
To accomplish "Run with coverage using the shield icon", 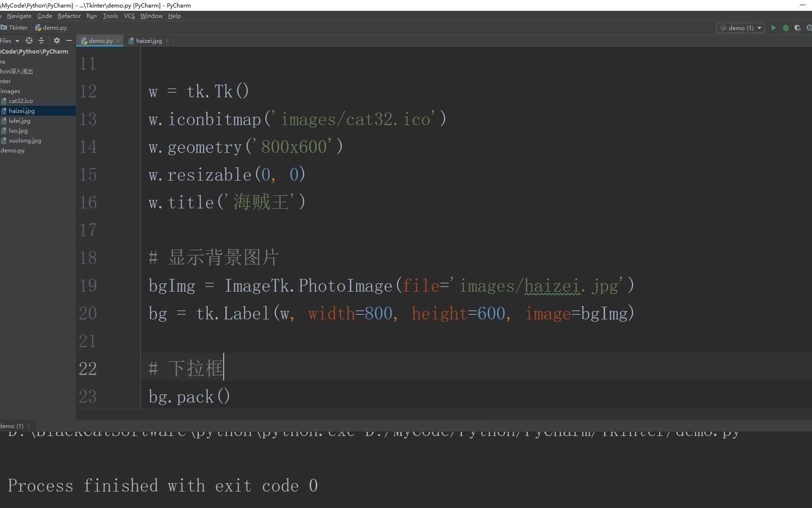I will [797, 28].
